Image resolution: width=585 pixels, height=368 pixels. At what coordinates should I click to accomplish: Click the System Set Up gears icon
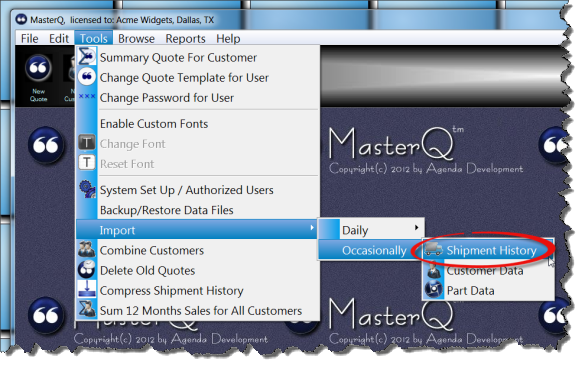point(87,189)
